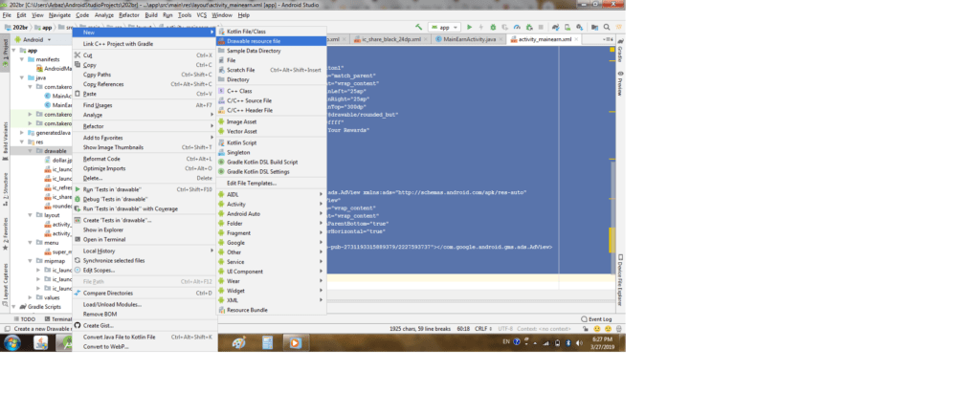
Task: Collapse Gradle Scripts node
Action: [14, 307]
